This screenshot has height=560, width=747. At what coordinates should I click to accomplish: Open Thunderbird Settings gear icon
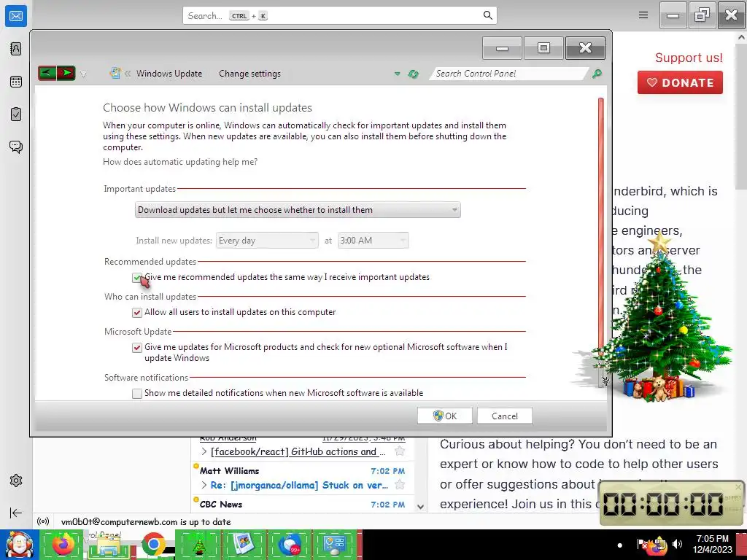pyautogui.click(x=16, y=481)
